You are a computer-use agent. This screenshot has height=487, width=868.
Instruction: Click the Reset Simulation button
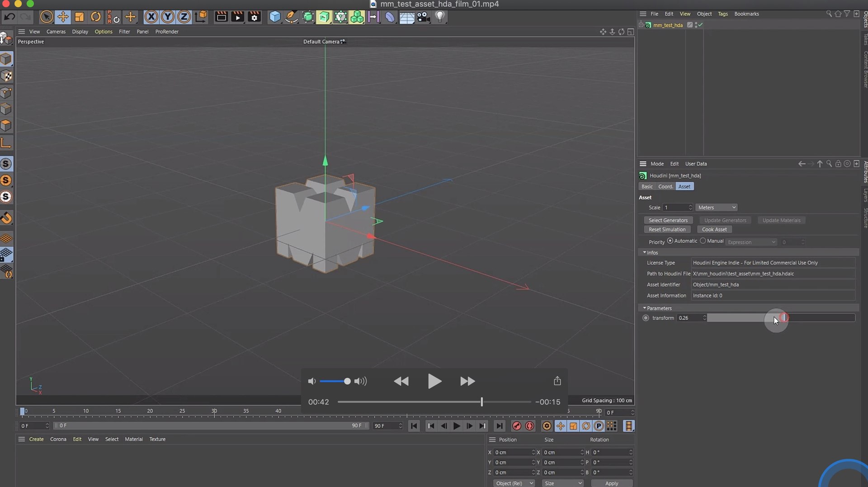pyautogui.click(x=667, y=229)
